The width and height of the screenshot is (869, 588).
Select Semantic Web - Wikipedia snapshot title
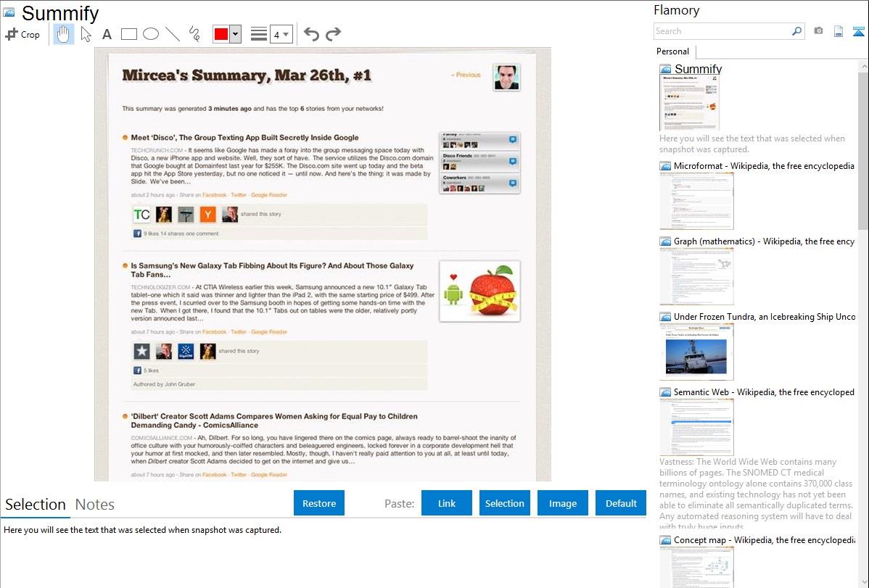click(x=764, y=392)
